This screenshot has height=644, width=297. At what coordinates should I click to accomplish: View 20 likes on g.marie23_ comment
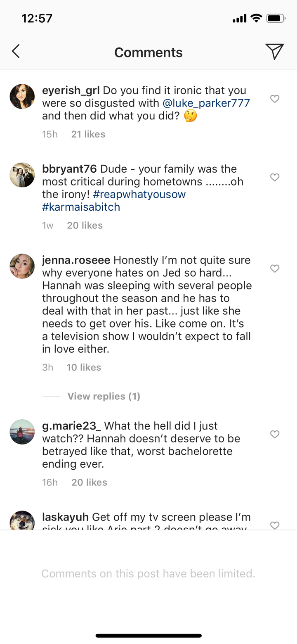coord(89,482)
